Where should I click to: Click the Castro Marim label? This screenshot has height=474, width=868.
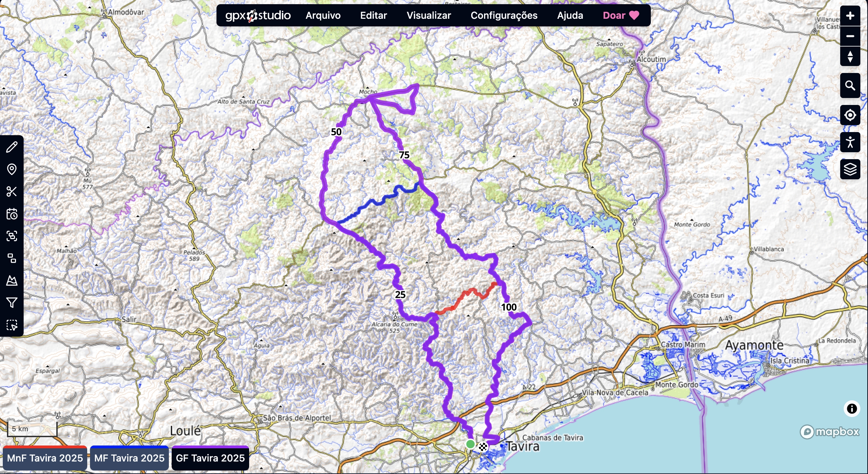pos(683,344)
